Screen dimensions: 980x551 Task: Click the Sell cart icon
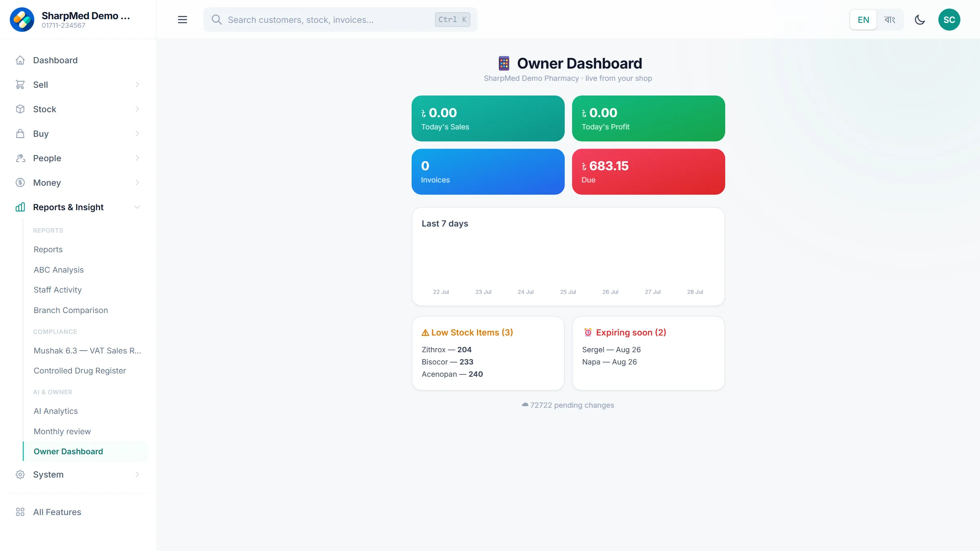(20, 85)
